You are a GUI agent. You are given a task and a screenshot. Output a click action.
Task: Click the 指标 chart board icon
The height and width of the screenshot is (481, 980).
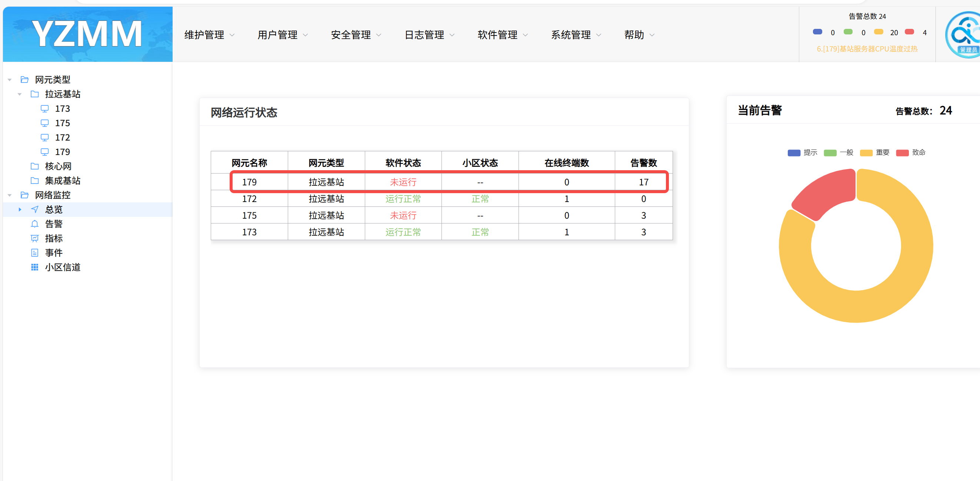pos(34,238)
